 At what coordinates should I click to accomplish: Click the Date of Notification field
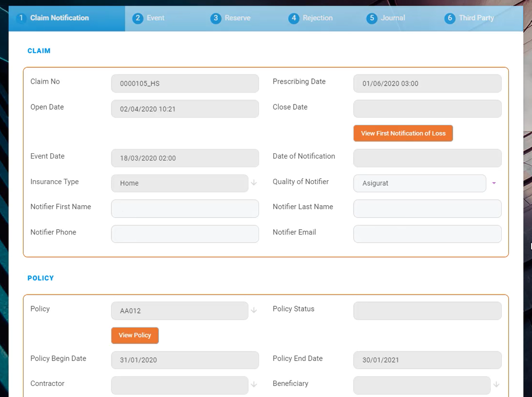(427, 158)
